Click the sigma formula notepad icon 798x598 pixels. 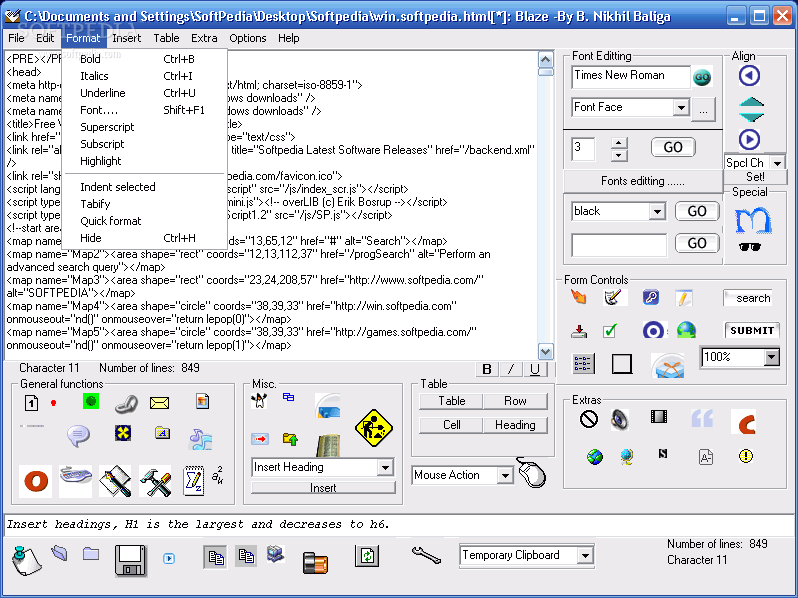click(x=194, y=481)
